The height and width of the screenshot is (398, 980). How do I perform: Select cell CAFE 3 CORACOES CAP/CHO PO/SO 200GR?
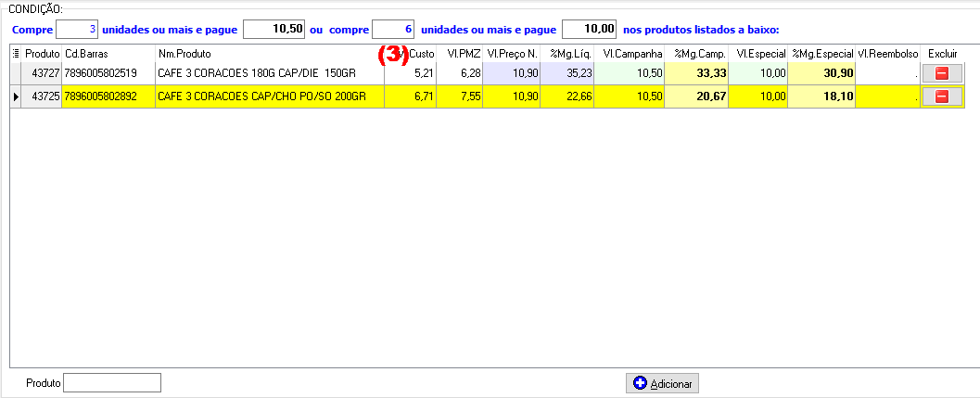270,96
